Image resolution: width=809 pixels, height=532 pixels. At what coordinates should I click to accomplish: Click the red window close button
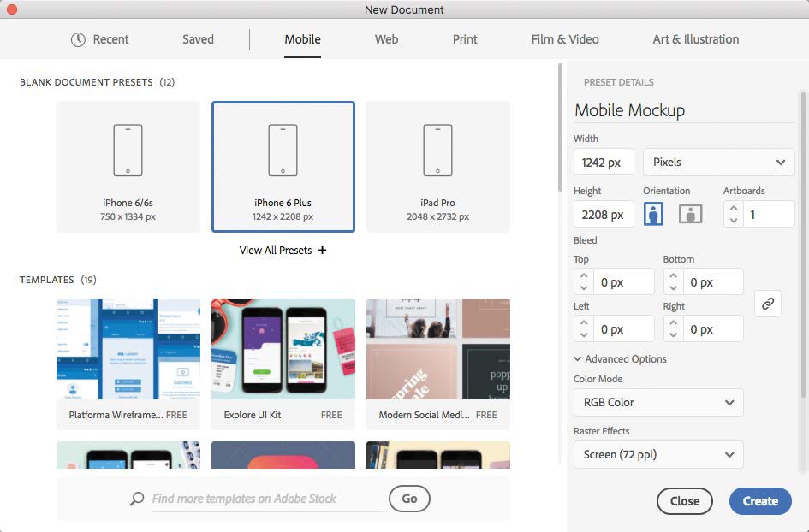11,9
